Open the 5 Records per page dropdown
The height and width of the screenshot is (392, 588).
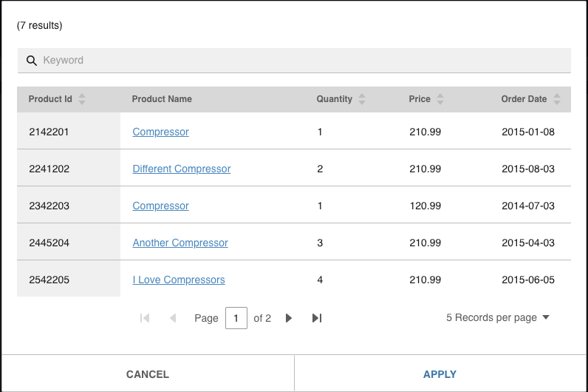[498, 317]
